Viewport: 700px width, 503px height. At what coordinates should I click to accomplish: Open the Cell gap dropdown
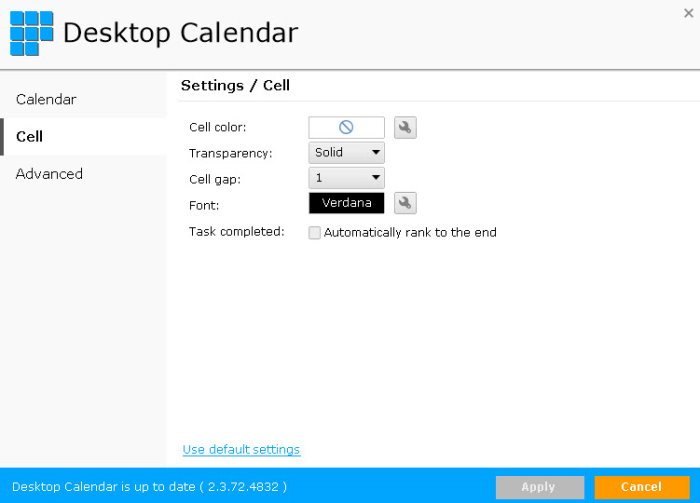pos(346,178)
